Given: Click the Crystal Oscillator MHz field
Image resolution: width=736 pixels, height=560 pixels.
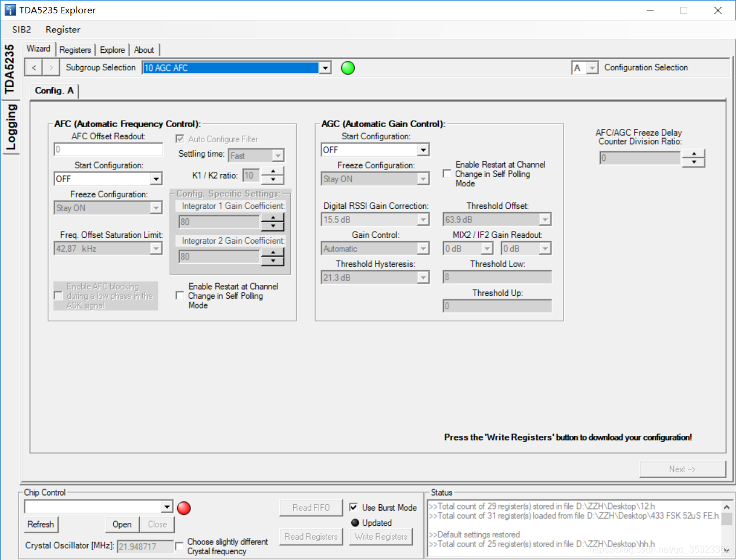Looking at the screenshot, I should 146,547.
